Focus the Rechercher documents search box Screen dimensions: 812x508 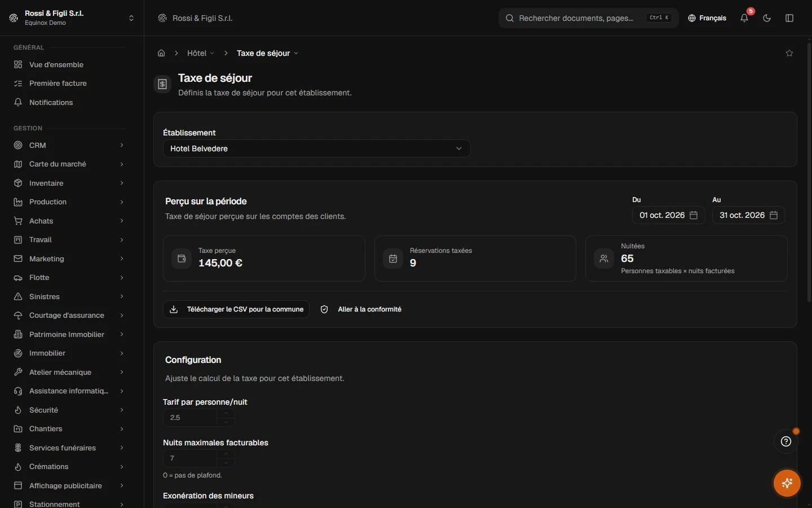click(589, 18)
